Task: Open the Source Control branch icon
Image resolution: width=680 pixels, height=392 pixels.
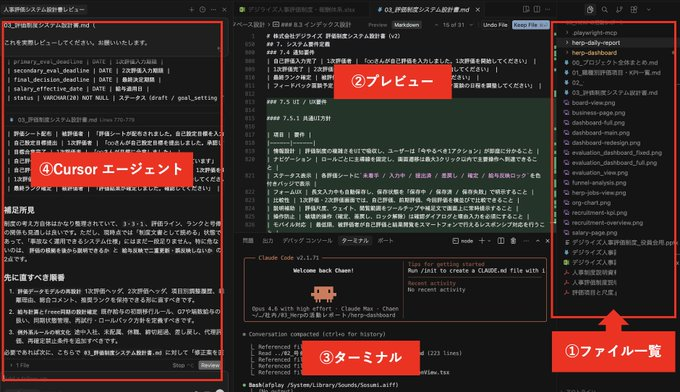Action: (x=619, y=10)
